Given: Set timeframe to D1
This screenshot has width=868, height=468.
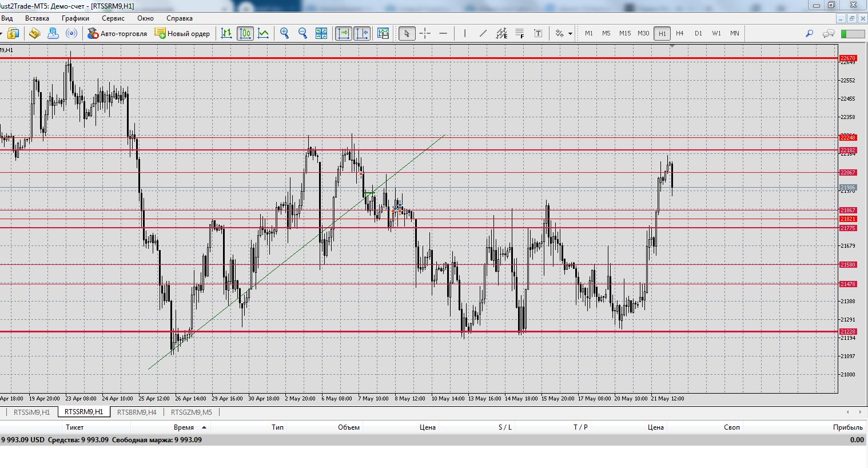Looking at the screenshot, I should (698, 33).
